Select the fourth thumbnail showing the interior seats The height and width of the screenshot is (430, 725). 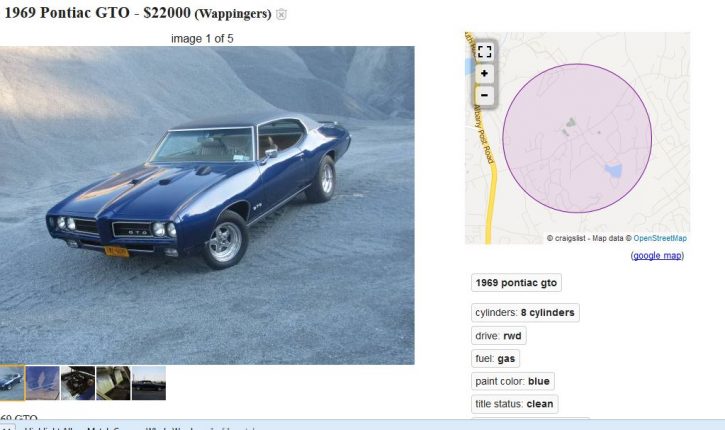113,383
